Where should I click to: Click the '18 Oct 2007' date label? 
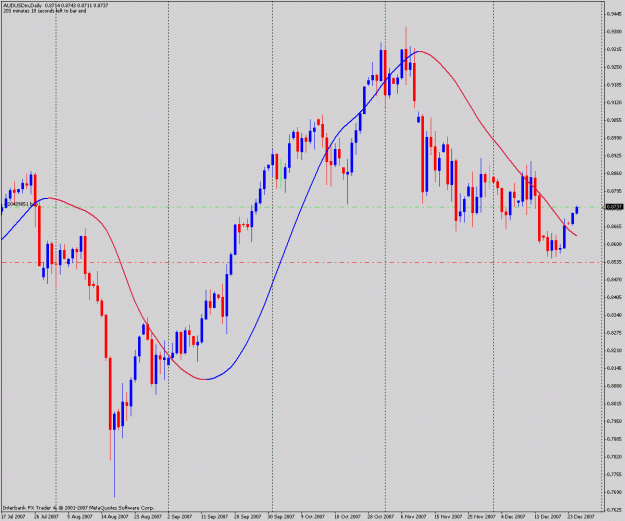pyautogui.click(x=347, y=517)
